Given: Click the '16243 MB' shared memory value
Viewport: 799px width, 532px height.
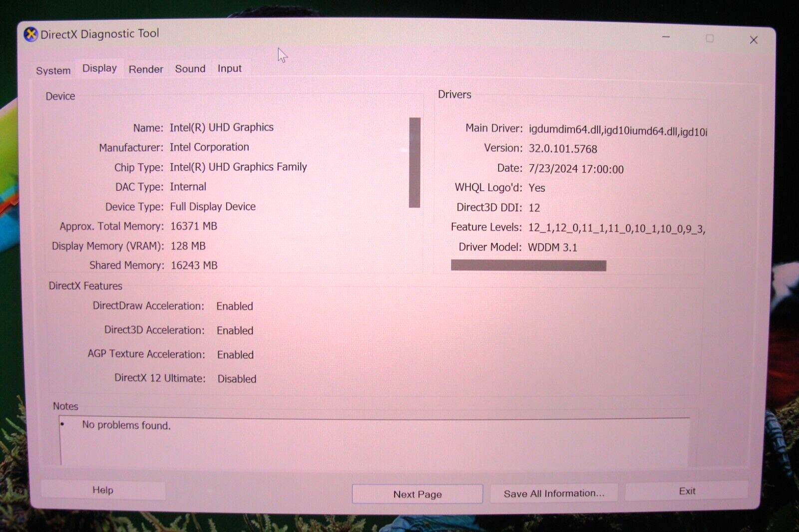Looking at the screenshot, I should [x=194, y=266].
